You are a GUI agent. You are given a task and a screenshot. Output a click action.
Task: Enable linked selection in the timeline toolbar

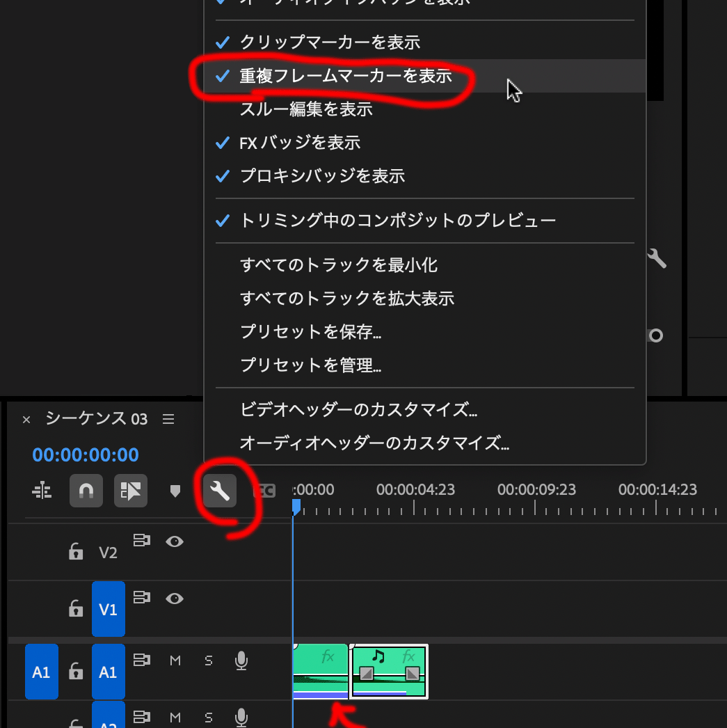131,490
